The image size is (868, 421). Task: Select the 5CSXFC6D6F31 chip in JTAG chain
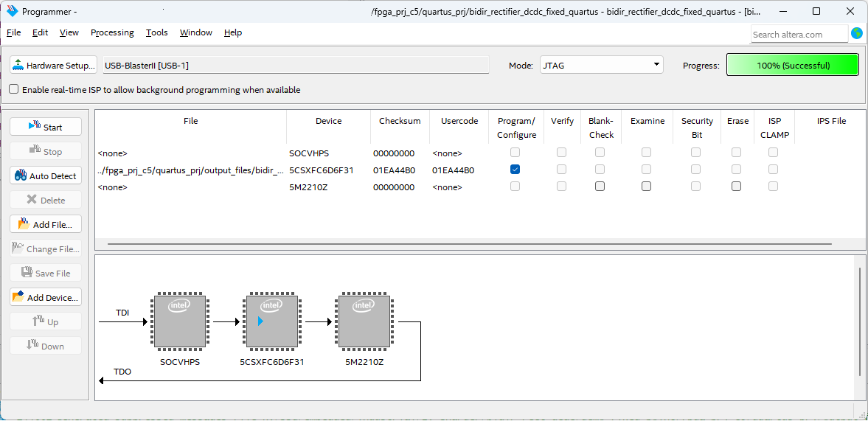click(271, 321)
